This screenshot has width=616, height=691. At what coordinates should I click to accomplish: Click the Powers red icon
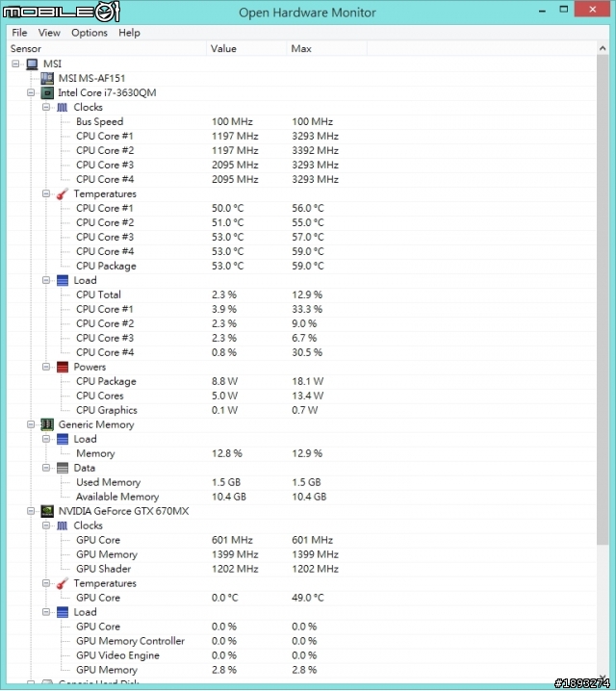pos(63,367)
